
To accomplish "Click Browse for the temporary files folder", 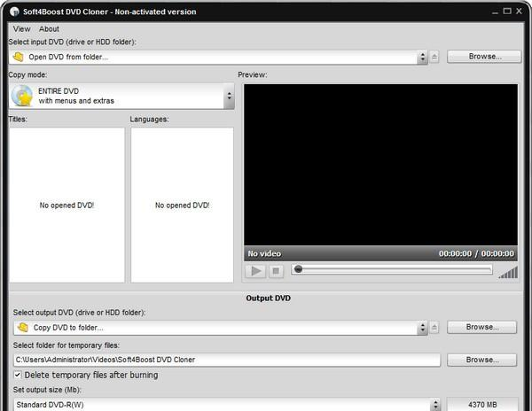I will (x=481, y=360).
